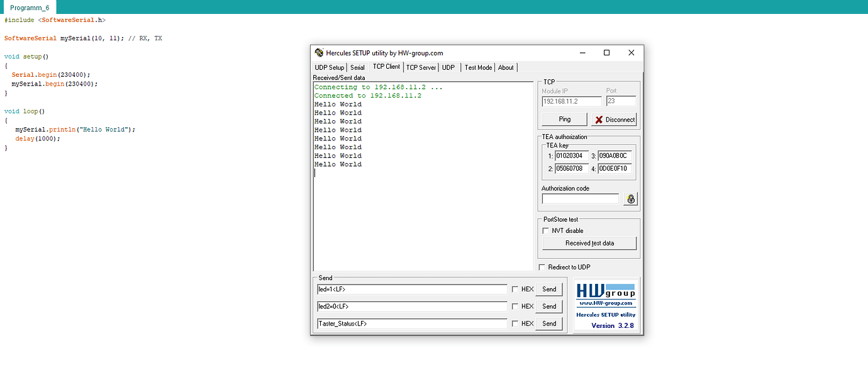Click the Module IP input field
The image size is (868, 389).
coord(572,101)
